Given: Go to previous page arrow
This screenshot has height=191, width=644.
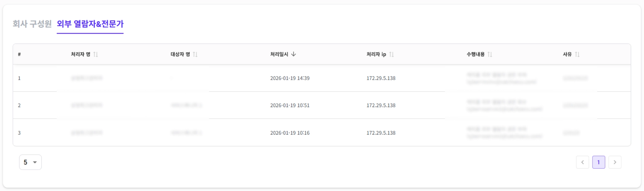Looking at the screenshot, I should click(582, 162).
